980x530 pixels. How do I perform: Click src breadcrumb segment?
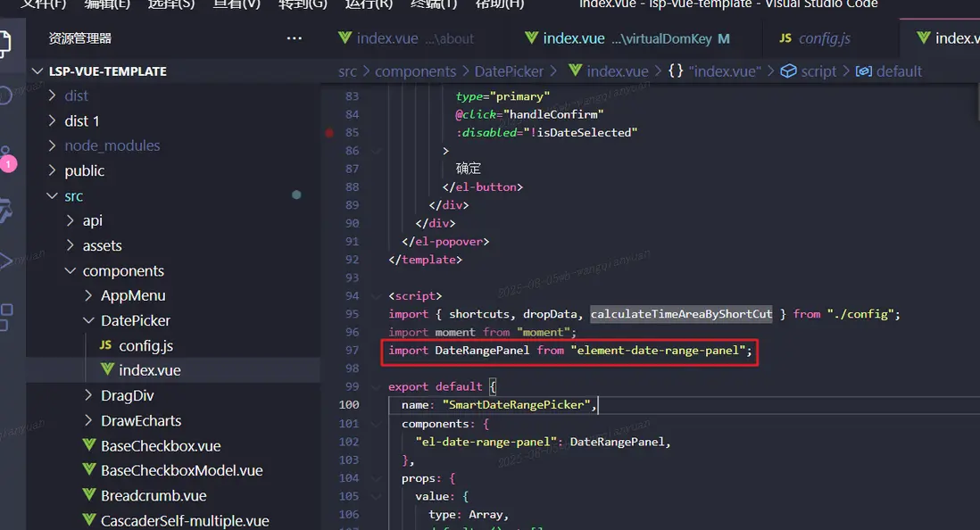point(347,71)
